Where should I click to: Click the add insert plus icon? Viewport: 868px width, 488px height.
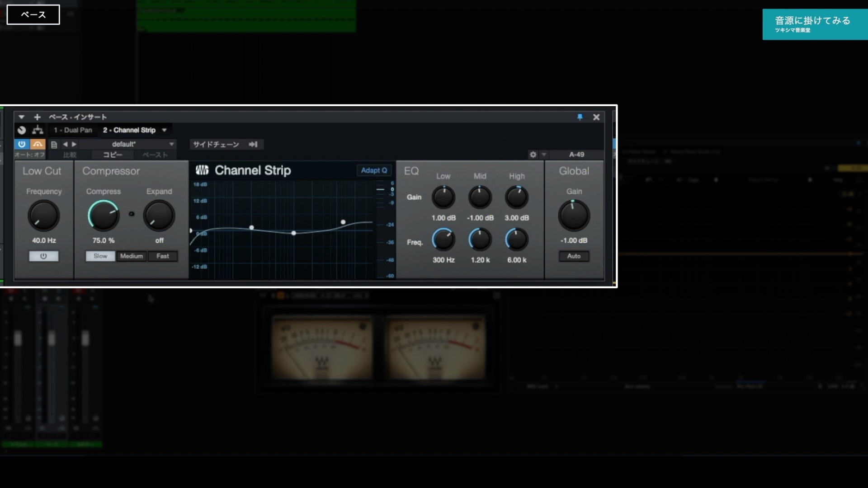click(x=38, y=117)
